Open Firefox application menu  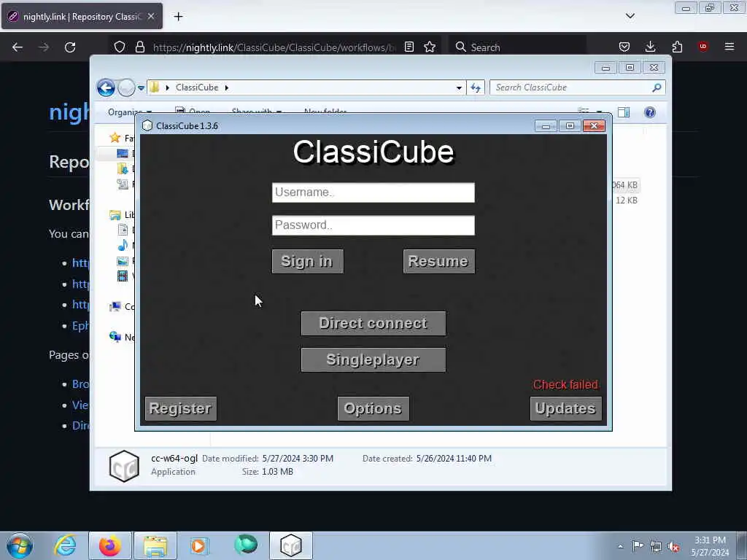point(729,47)
